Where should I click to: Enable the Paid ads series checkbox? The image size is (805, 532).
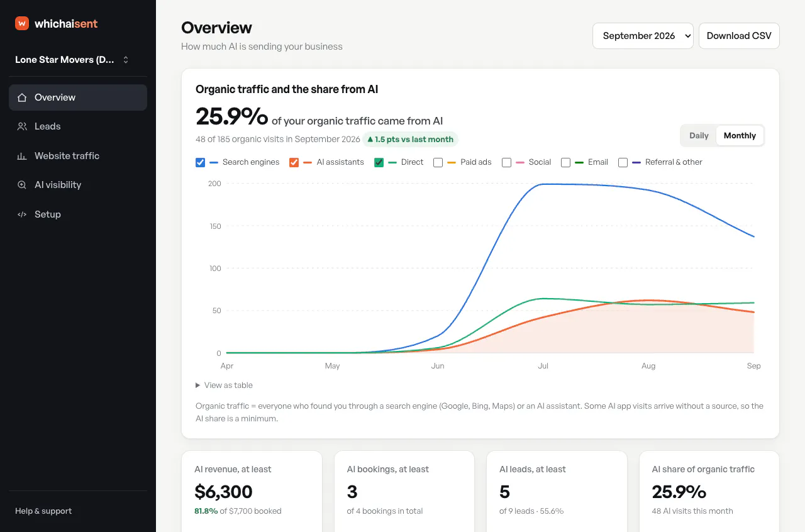click(438, 162)
